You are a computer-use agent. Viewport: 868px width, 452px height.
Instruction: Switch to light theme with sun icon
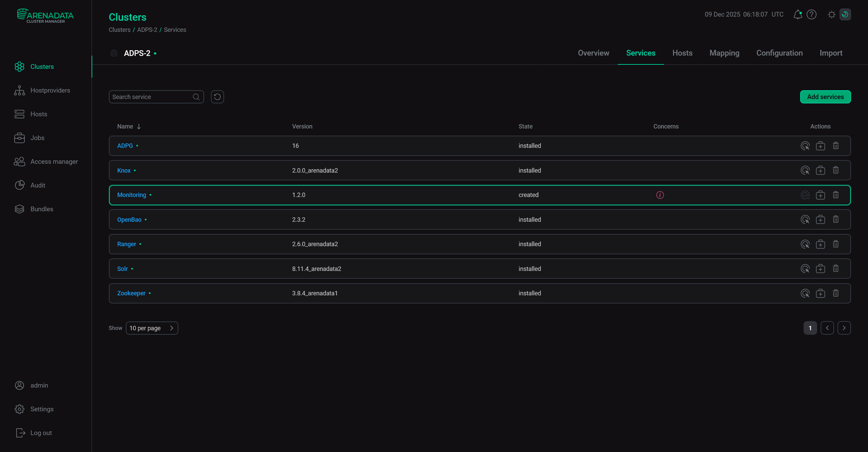(831, 14)
